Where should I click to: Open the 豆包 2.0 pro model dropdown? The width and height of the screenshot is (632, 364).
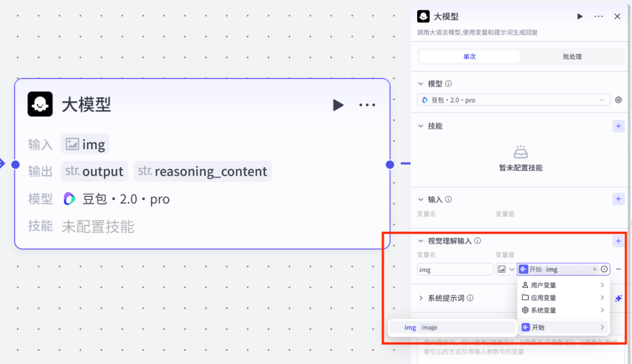click(x=513, y=100)
